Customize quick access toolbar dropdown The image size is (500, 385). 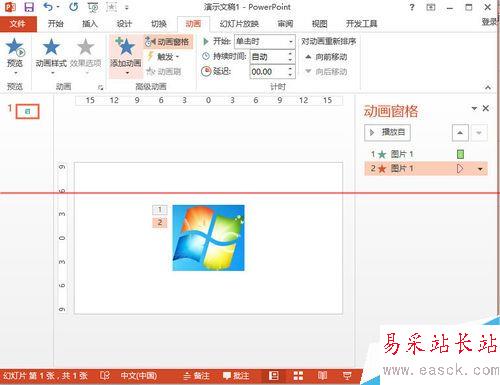tap(127, 7)
